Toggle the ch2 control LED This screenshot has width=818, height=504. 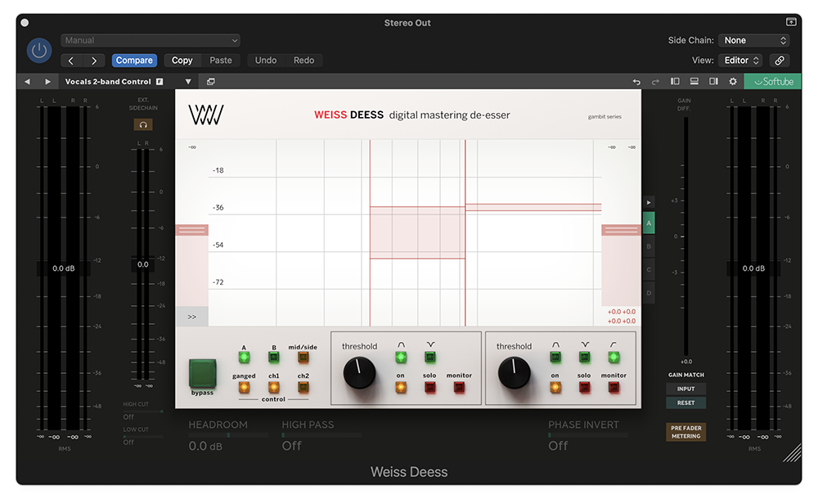point(303,387)
